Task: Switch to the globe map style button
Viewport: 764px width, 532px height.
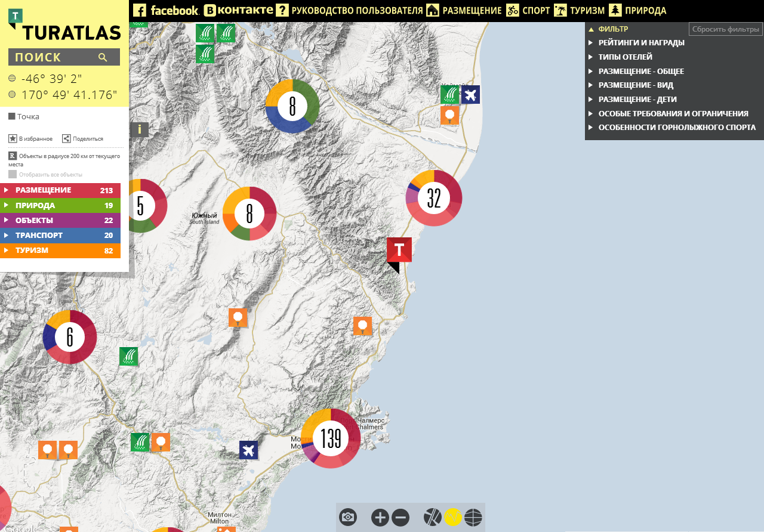Action: click(473, 517)
